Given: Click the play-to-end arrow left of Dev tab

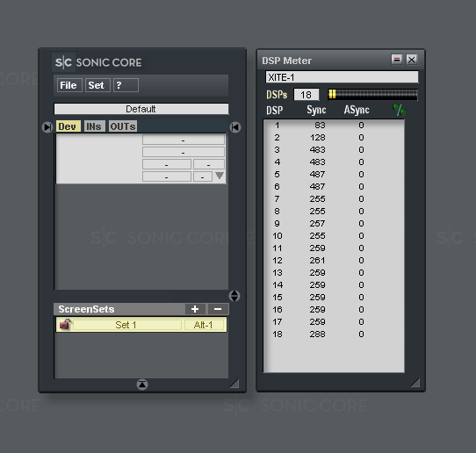Looking at the screenshot, I should (x=47, y=126).
